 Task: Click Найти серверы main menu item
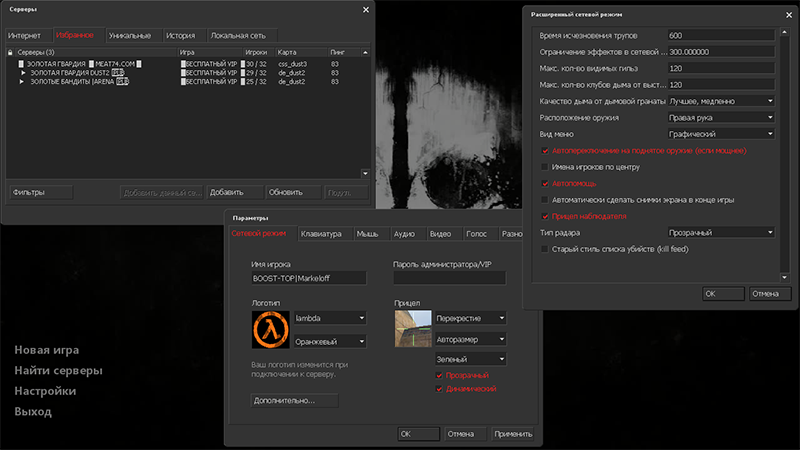58,370
